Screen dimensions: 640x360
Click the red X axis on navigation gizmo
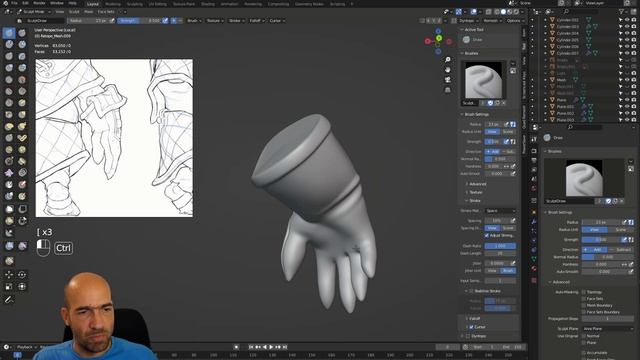(428, 41)
